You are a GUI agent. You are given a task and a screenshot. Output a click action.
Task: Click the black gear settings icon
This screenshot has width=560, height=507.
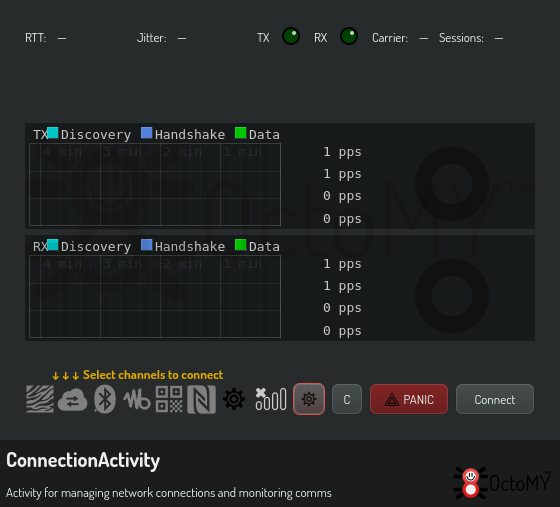coord(234,399)
